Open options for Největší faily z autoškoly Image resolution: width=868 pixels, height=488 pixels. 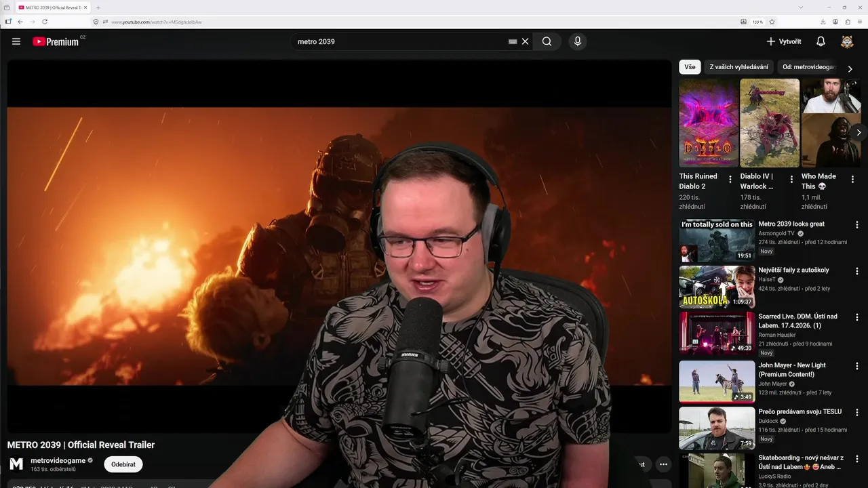pyautogui.click(x=857, y=270)
